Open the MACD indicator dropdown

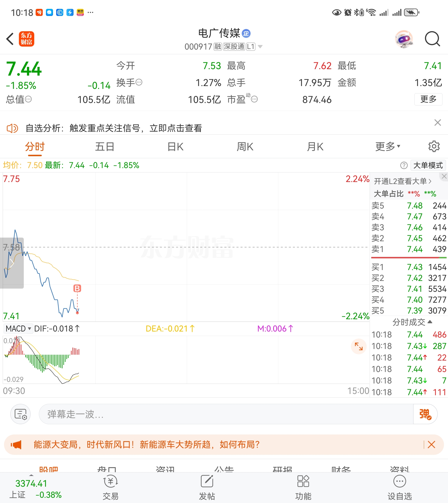(x=18, y=328)
